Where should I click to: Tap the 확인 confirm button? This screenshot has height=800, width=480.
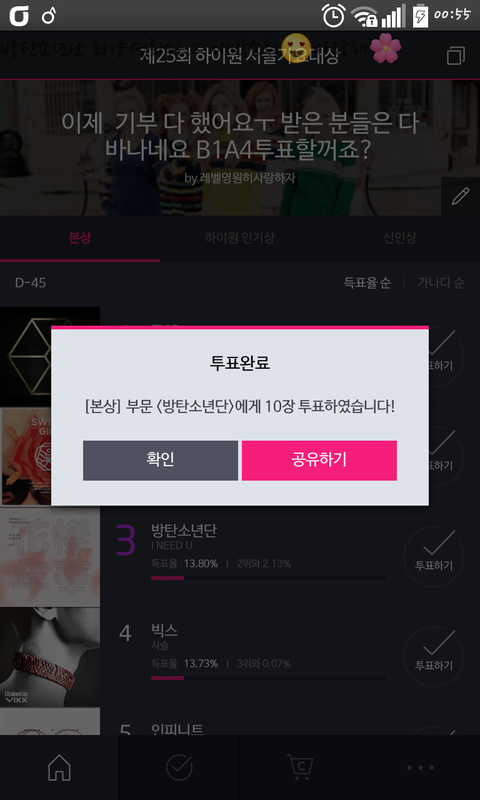coord(160,460)
